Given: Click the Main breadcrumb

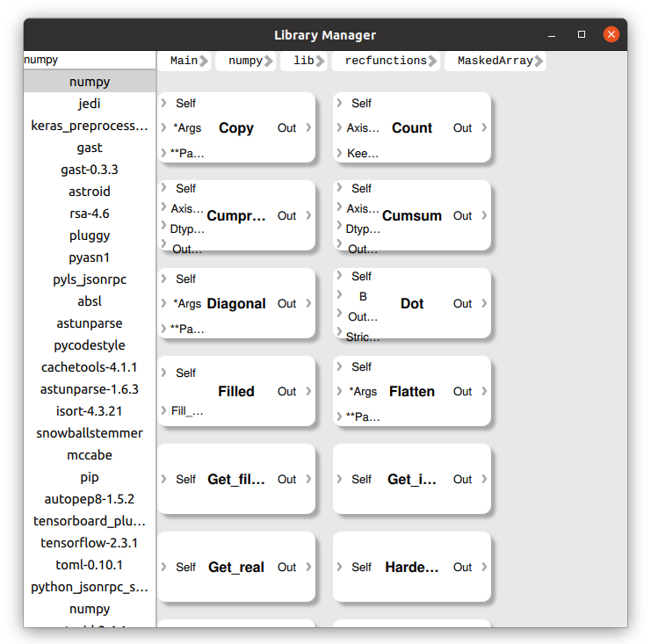Looking at the screenshot, I should click(184, 61).
